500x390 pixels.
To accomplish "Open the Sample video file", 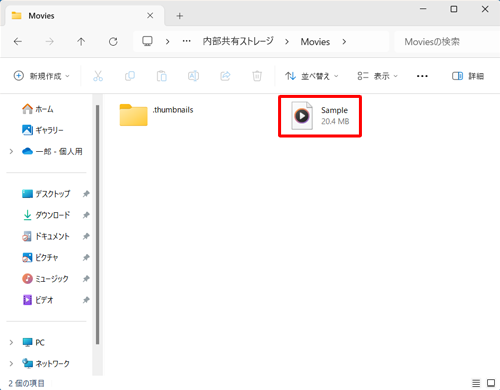I will (320, 116).
